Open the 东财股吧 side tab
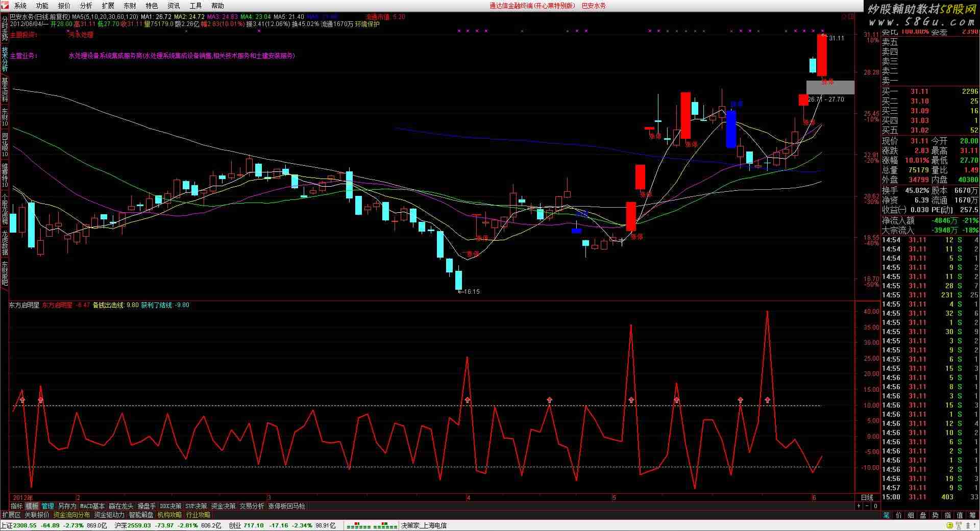The height and width of the screenshot is (531, 980). pos(5,273)
